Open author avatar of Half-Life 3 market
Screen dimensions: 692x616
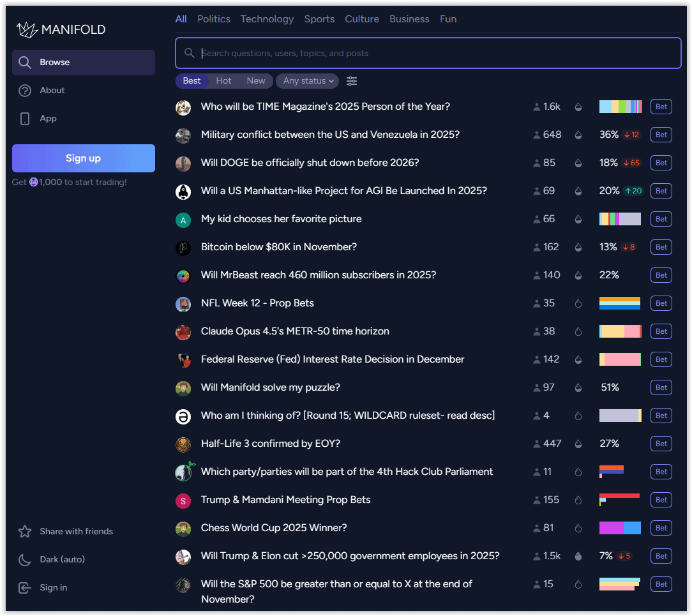pos(183,445)
